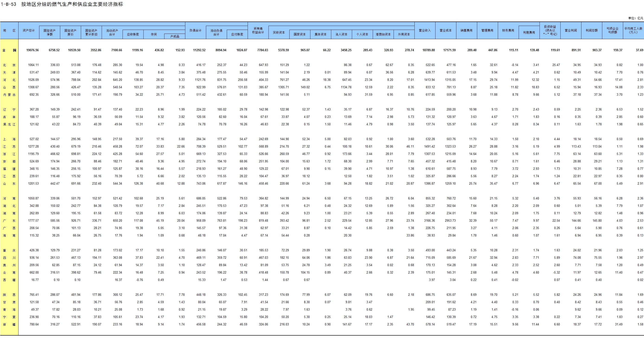Select the 固定资产净额 header cell
Image resolution: width=644 pixels, height=343 pixels.
coord(50,32)
